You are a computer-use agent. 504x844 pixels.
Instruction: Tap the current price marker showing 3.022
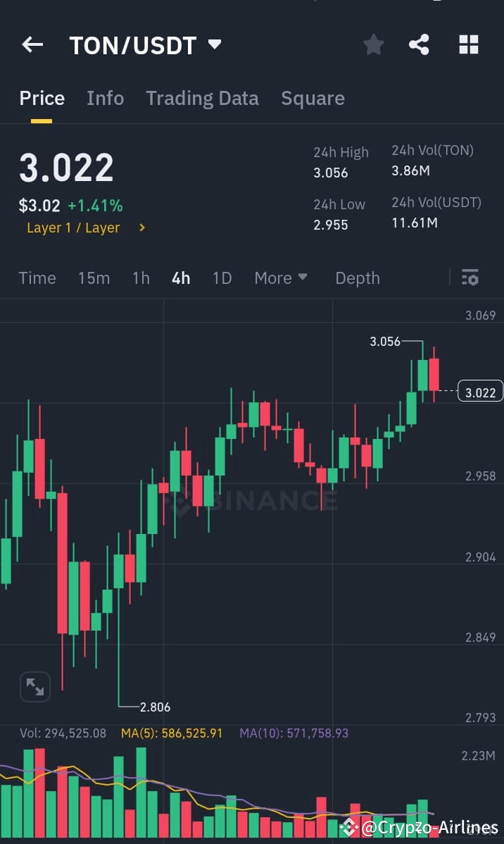point(480,392)
